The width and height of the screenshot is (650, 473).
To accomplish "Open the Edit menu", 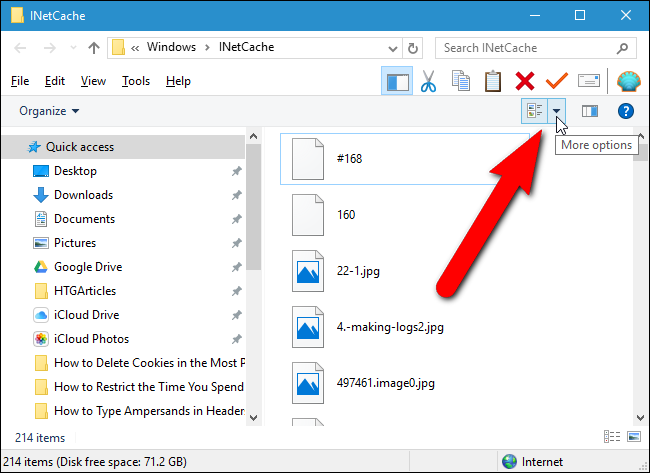I will click(55, 81).
